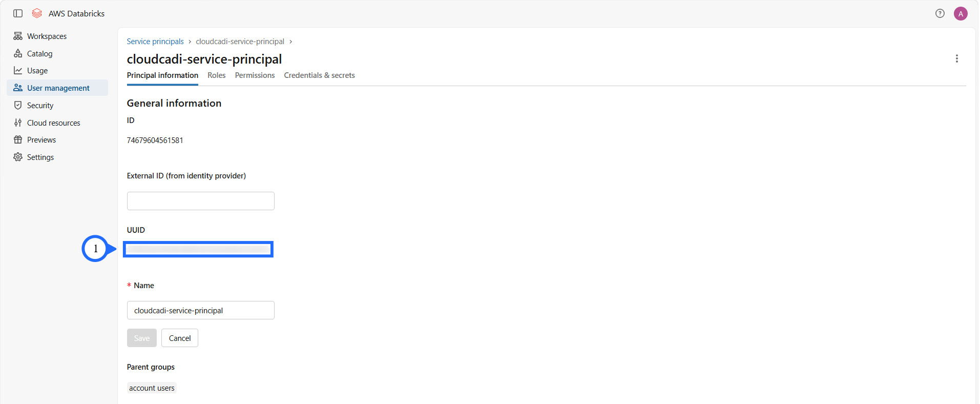Screen dimensions: 980x404
Task: Select User management in the sidebar
Action: click(x=57, y=88)
